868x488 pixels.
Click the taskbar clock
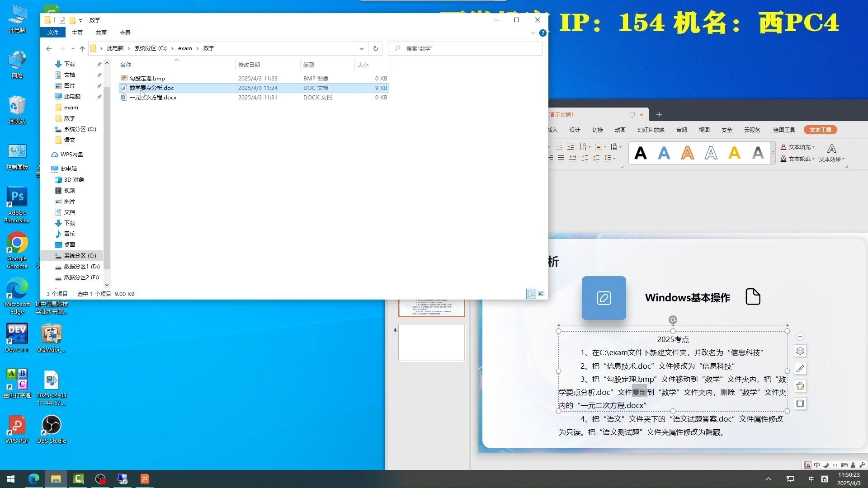coord(849,479)
